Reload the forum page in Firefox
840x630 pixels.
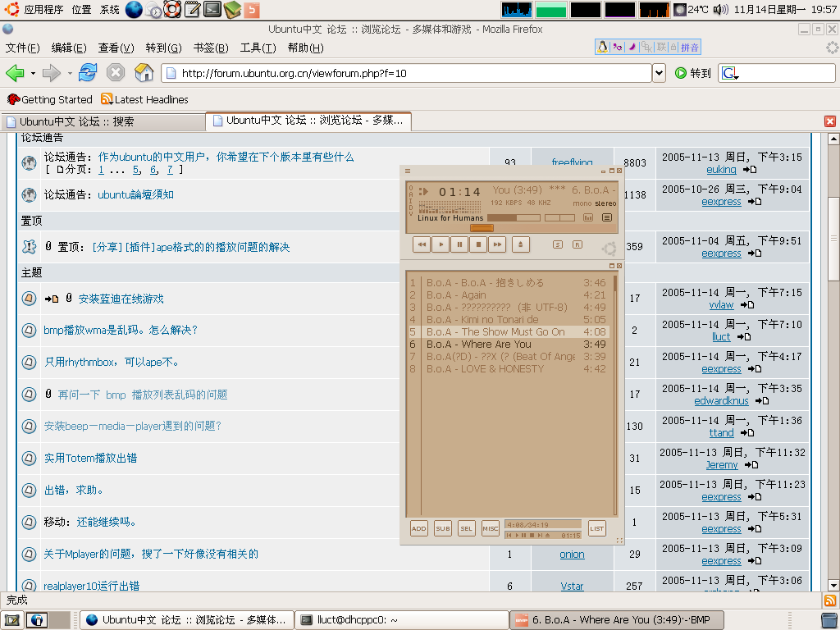point(87,72)
